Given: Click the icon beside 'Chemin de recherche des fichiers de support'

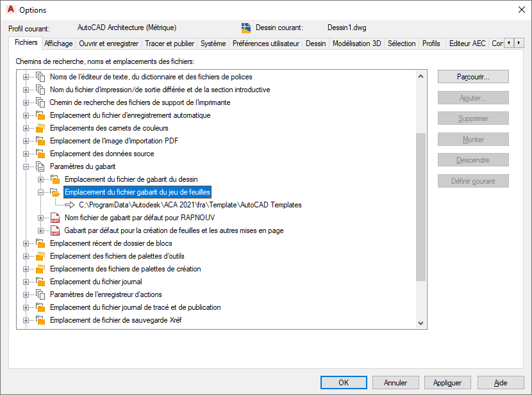Looking at the screenshot, I should pos(40,102).
